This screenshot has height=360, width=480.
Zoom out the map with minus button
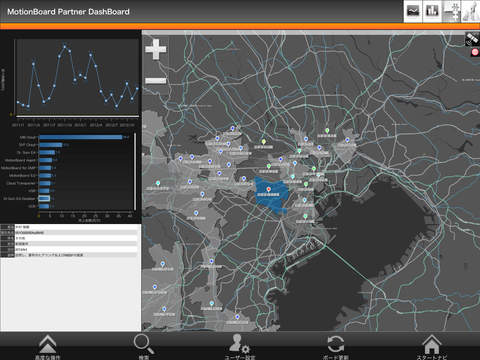point(156,80)
